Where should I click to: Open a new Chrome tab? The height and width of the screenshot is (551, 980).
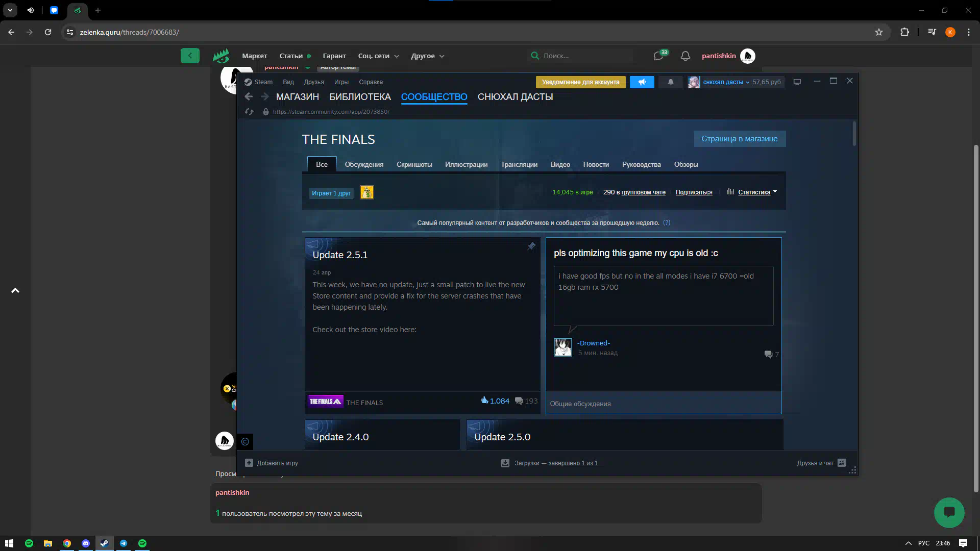click(98, 10)
